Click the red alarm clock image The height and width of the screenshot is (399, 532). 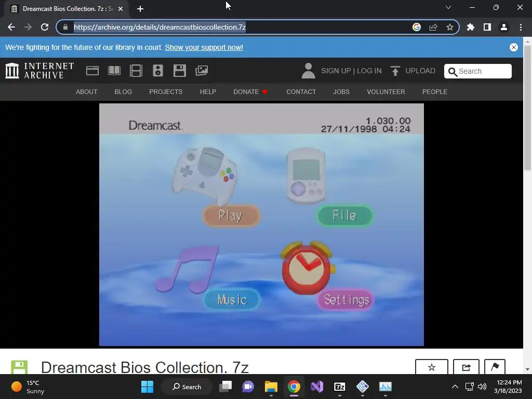tap(308, 268)
